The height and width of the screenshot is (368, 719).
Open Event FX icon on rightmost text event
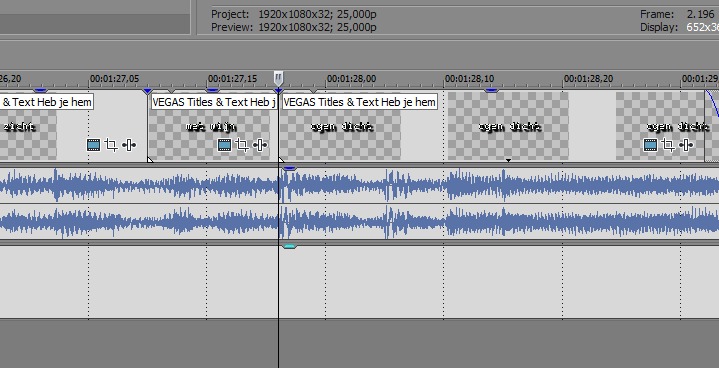pos(686,145)
